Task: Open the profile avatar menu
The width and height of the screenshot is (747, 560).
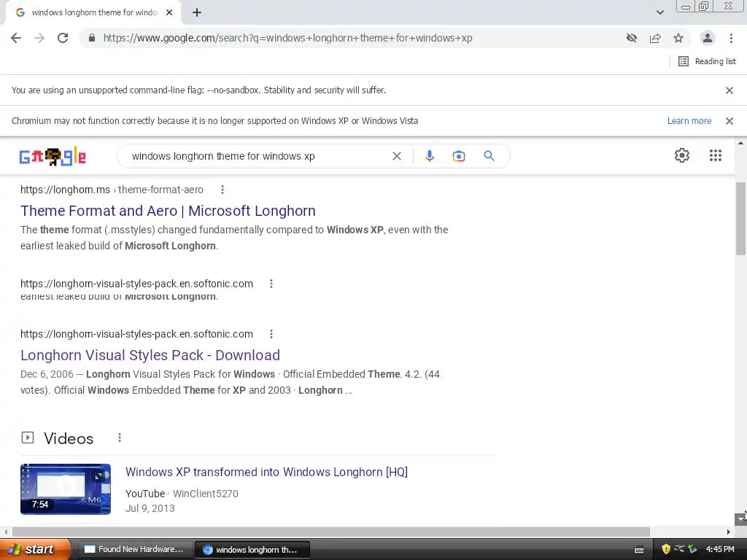Action: [x=708, y=38]
